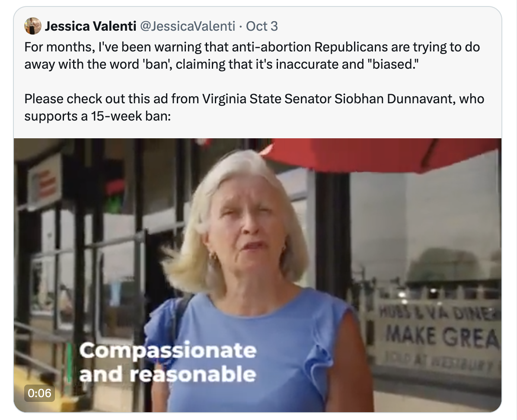The image size is (517, 420).
Task: Click the @JessicaValenti handle
Action: (x=188, y=27)
